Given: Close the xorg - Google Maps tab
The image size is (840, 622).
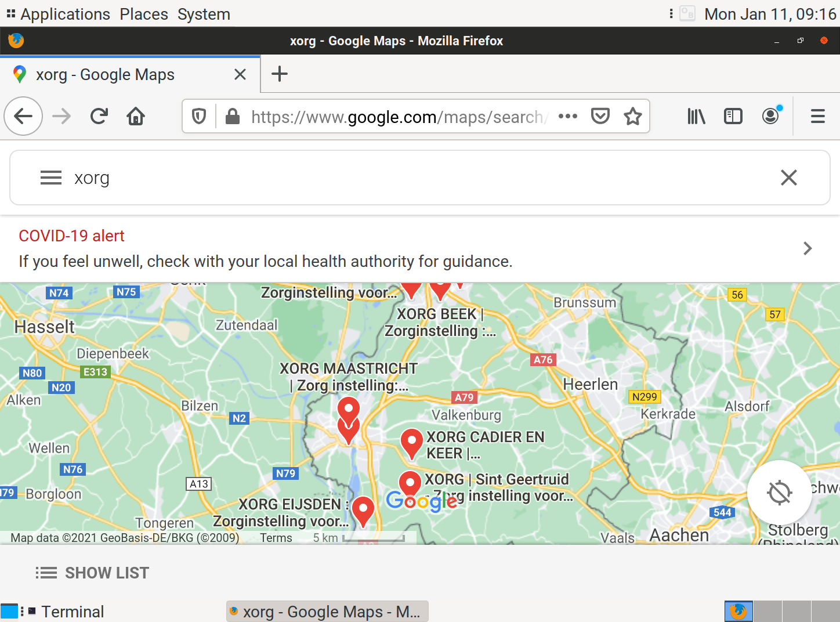Looking at the screenshot, I should pyautogui.click(x=240, y=74).
